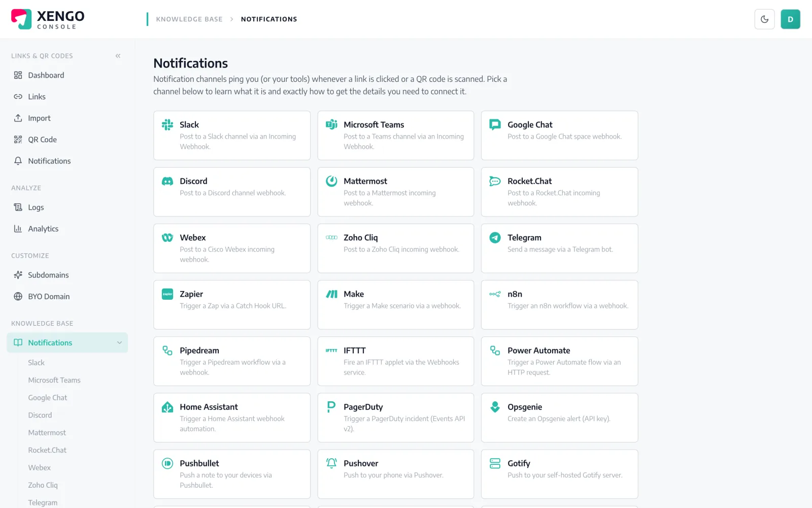Open the PagerDuty card title
The height and width of the screenshot is (508, 812).
pos(363,407)
